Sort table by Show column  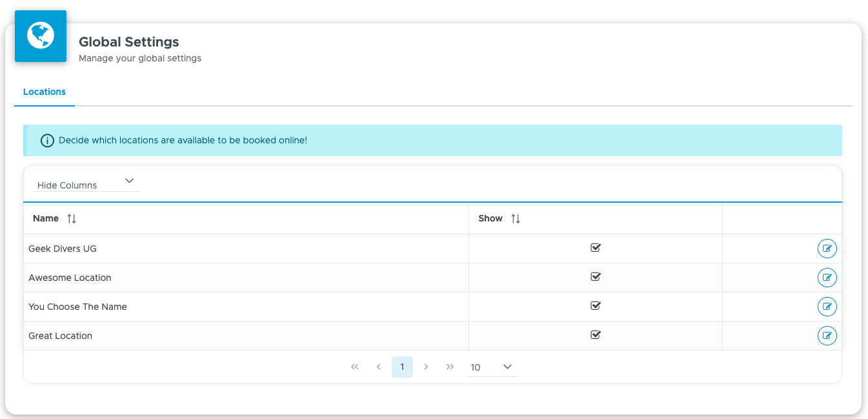pyautogui.click(x=516, y=219)
